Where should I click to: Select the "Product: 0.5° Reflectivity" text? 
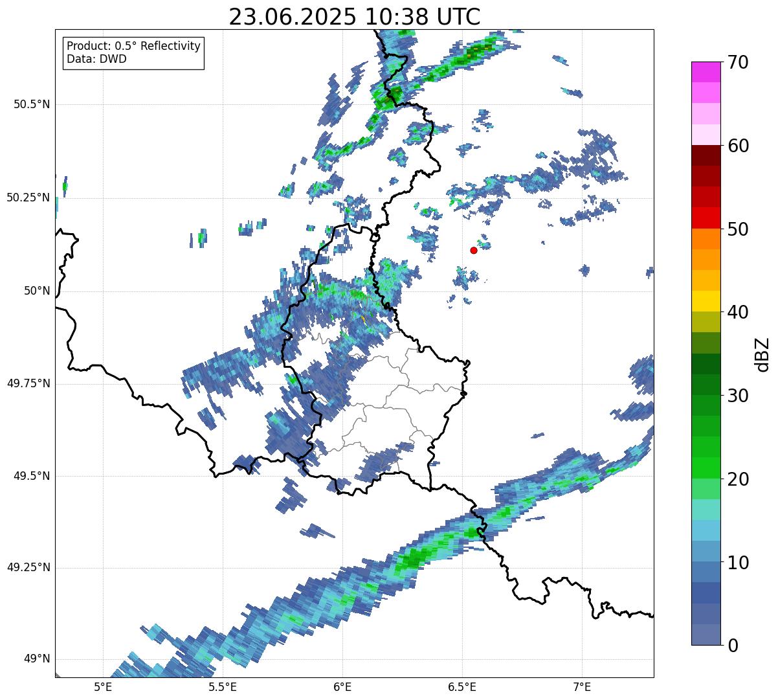134,47
